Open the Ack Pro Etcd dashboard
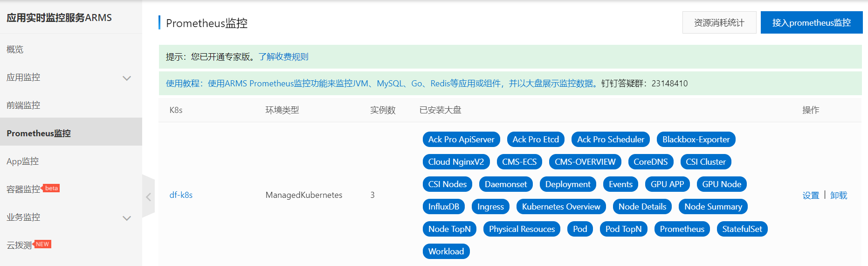The image size is (868, 266). [536, 140]
